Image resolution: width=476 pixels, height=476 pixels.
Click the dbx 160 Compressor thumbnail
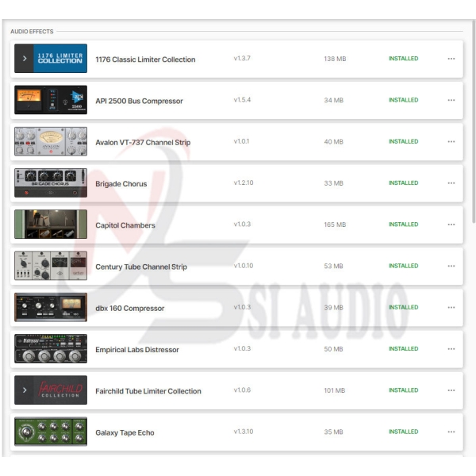pos(51,307)
